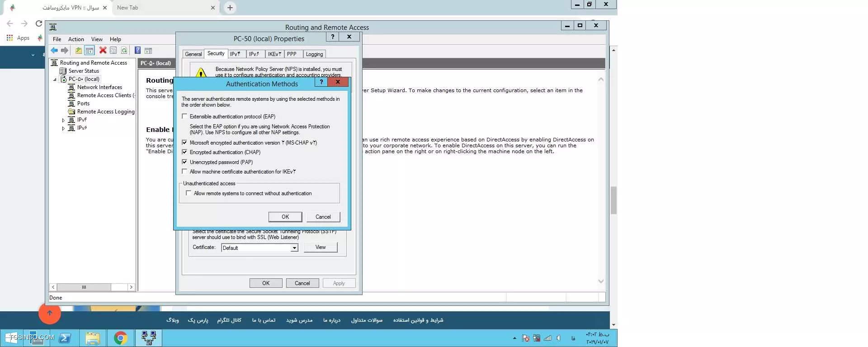Uncheck Microsoft encrypted authentication MS-CHAP v2
The image size is (868, 347).
tap(184, 142)
